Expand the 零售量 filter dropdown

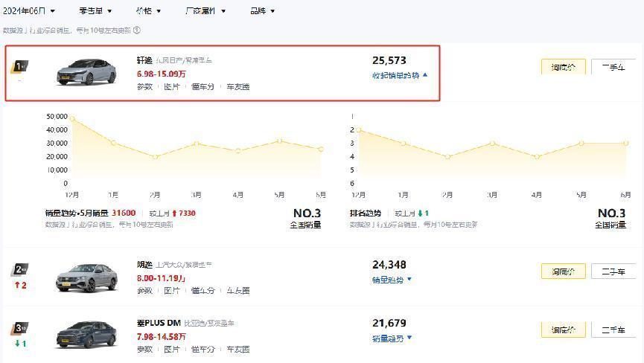click(95, 11)
